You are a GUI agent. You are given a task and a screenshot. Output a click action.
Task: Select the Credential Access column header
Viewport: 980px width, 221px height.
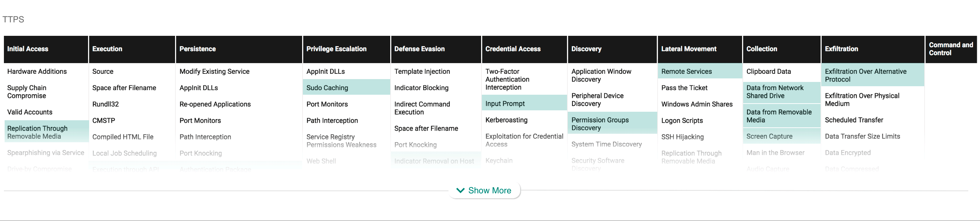click(x=525, y=49)
